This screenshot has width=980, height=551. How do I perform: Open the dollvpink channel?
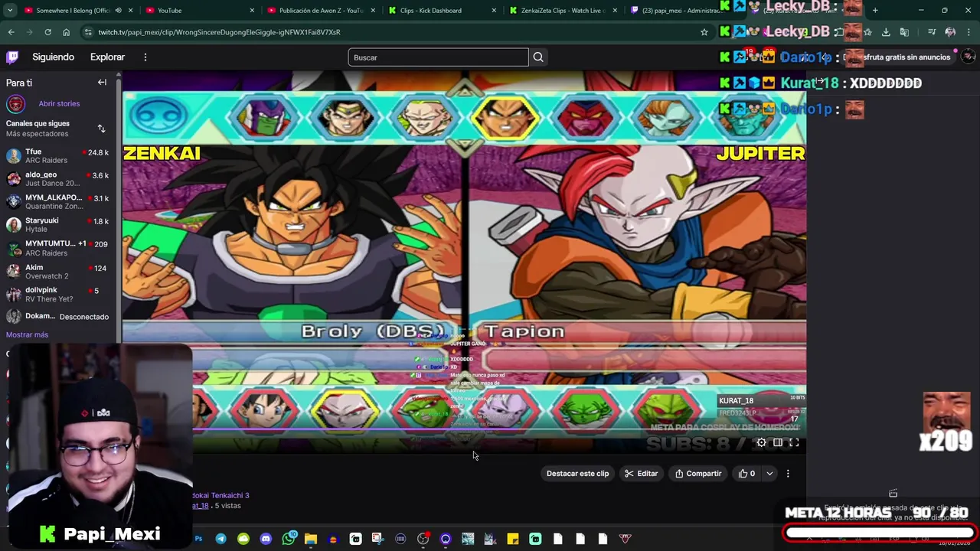[x=57, y=295]
